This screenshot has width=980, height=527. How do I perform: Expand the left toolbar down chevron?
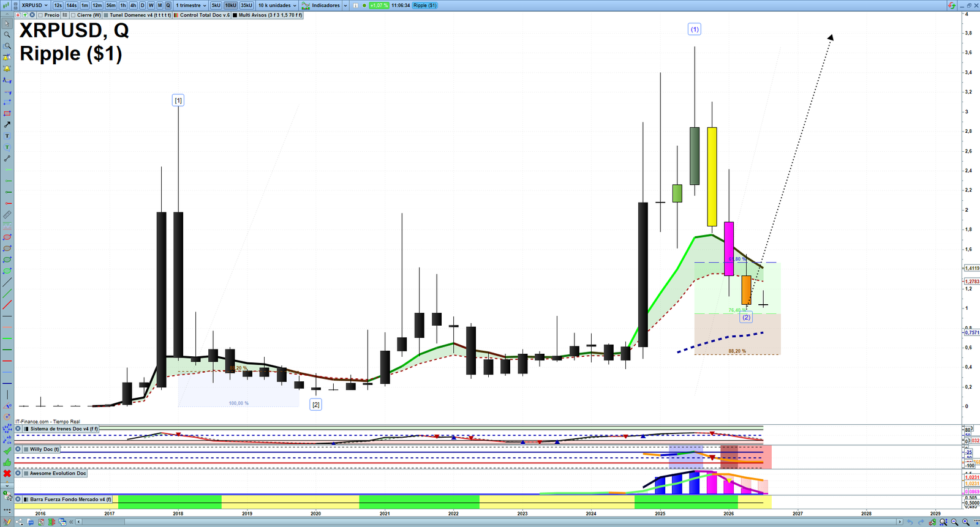pyautogui.click(x=7, y=486)
